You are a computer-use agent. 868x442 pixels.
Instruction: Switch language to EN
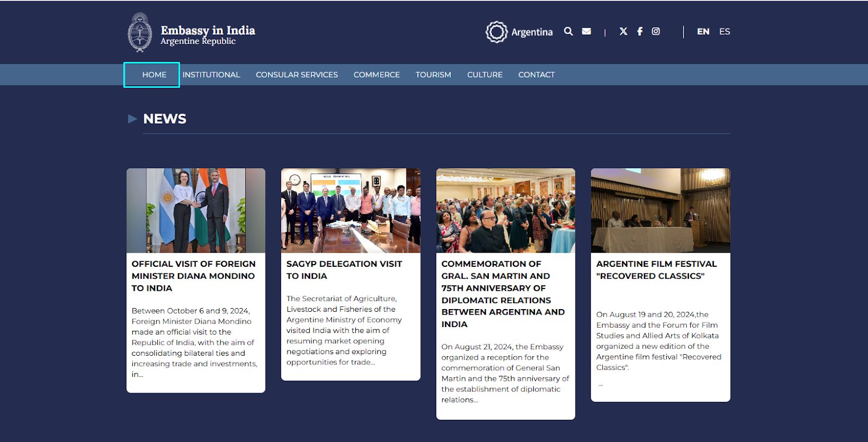(703, 31)
